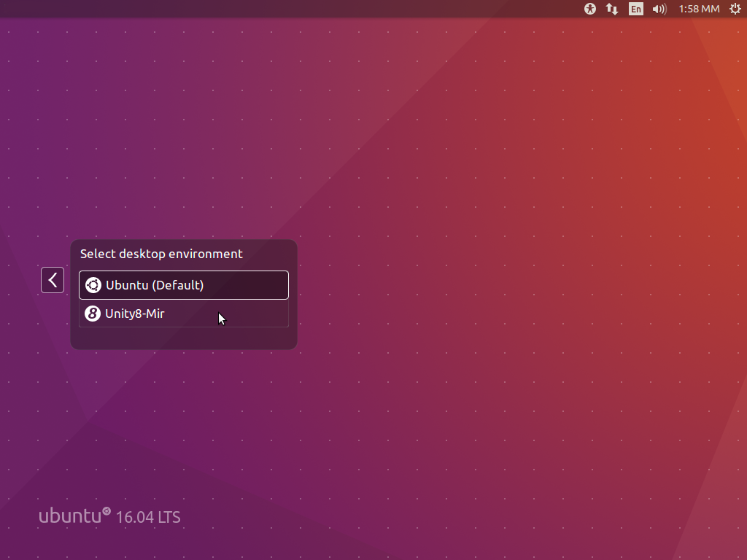Open the accessibility menu in top panel
This screenshot has height=560, width=747.
(x=589, y=9)
